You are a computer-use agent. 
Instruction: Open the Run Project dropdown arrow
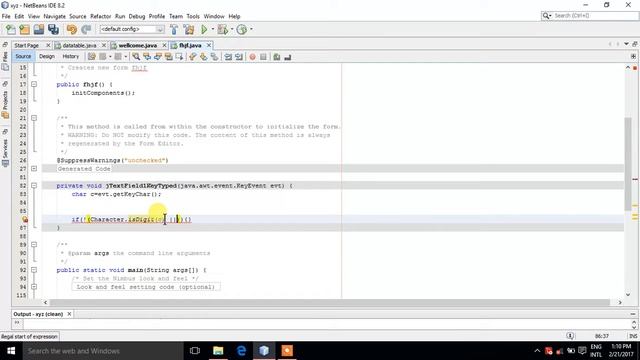pos(213,29)
